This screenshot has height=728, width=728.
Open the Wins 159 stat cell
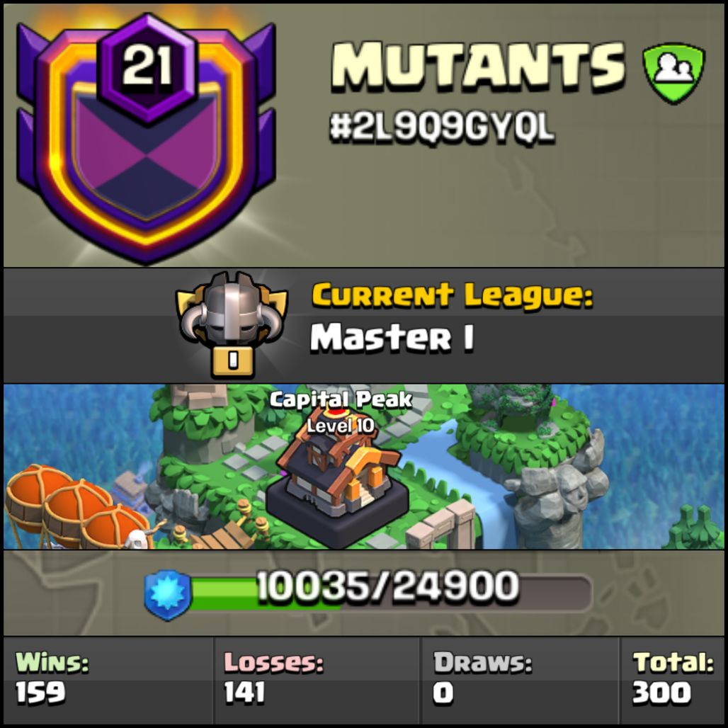(x=108, y=680)
